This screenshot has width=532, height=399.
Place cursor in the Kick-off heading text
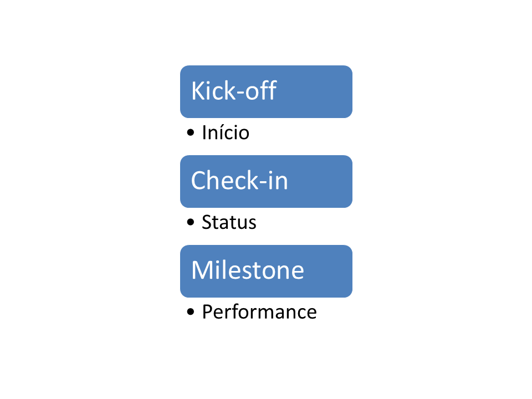(x=233, y=91)
